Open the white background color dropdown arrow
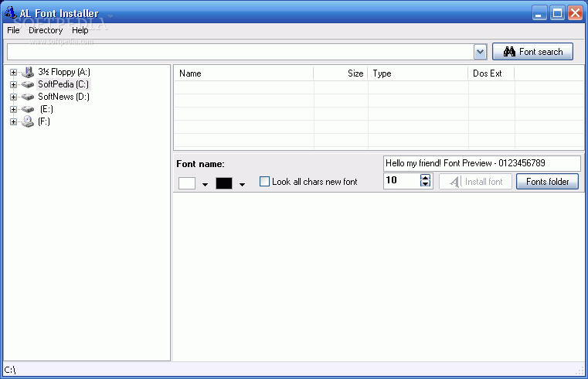Image resolution: width=588 pixels, height=379 pixels. click(205, 184)
